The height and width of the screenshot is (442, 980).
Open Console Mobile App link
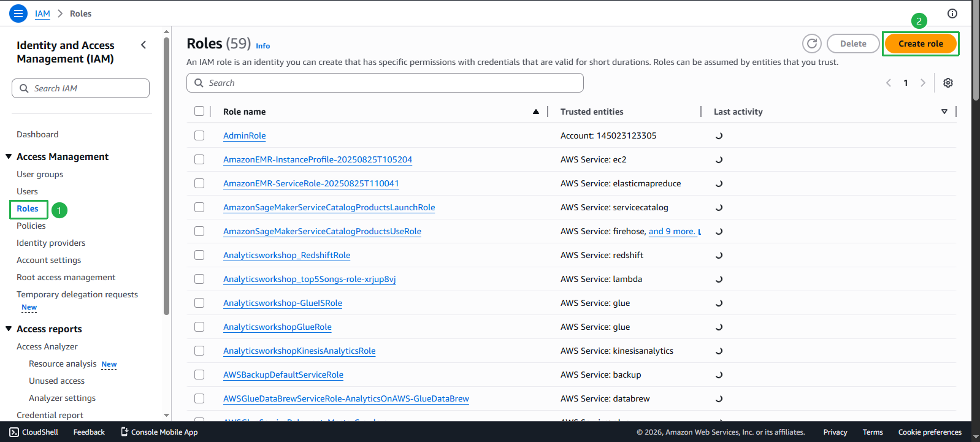pos(159,432)
